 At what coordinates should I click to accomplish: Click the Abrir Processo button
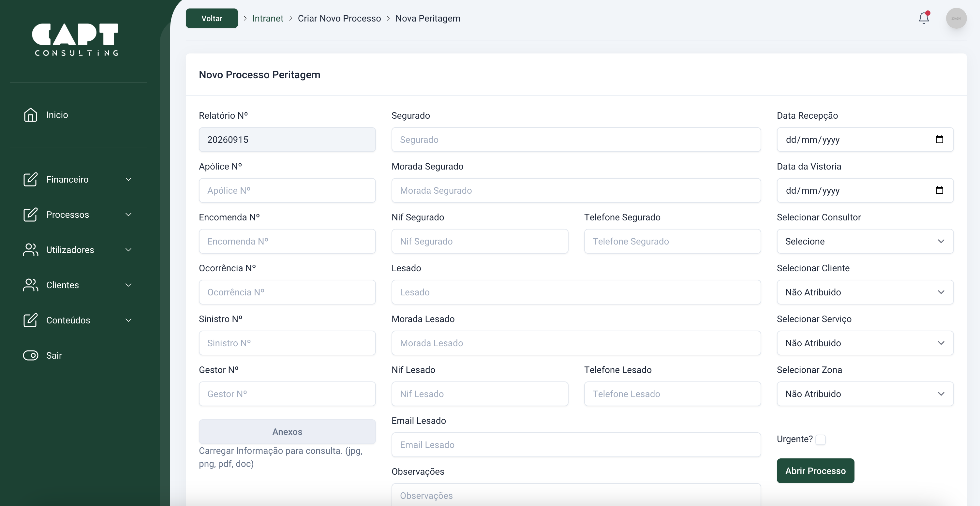click(x=815, y=470)
